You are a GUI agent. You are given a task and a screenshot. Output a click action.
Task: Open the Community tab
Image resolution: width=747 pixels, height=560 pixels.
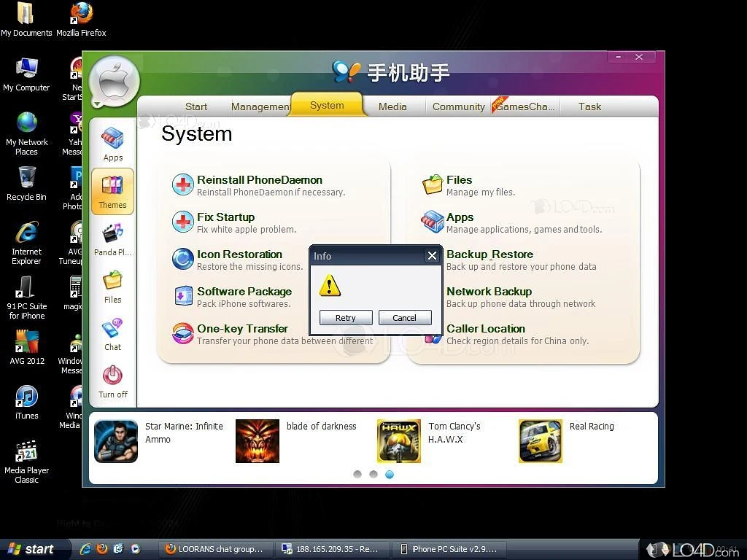pos(458,106)
